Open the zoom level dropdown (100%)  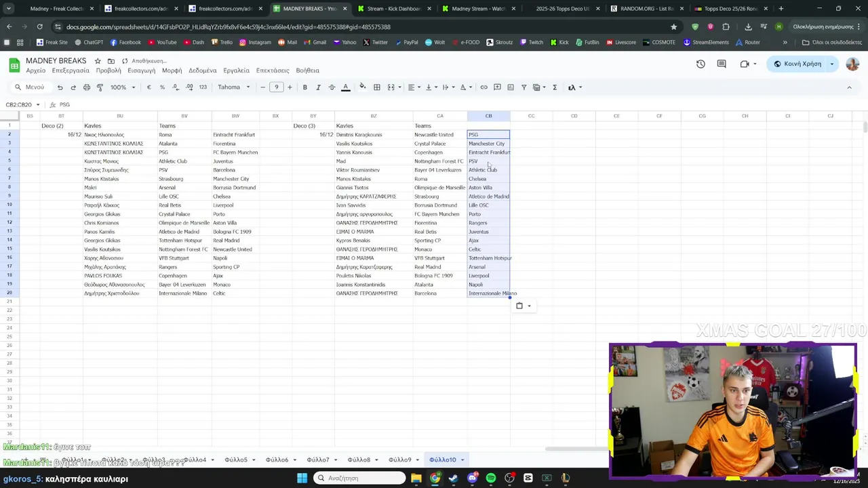[x=123, y=87]
